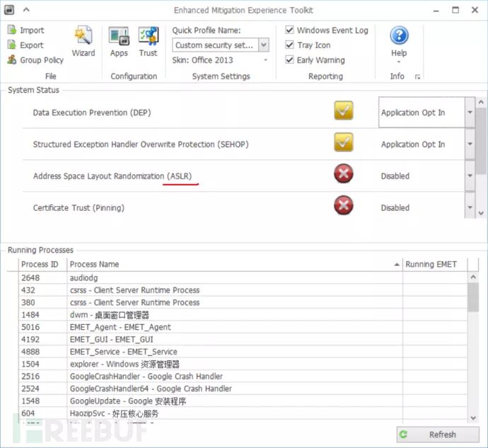Viewport: 488px width, 448px height.
Task: Toggle Windows Event Log checkbox
Action: [289, 30]
